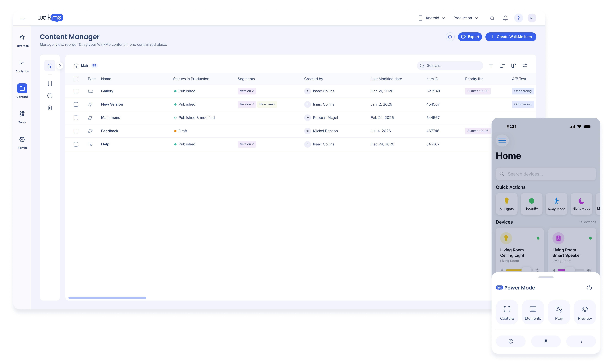
Task: Click the horizontal table scrollbar
Action: pyautogui.click(x=107, y=298)
